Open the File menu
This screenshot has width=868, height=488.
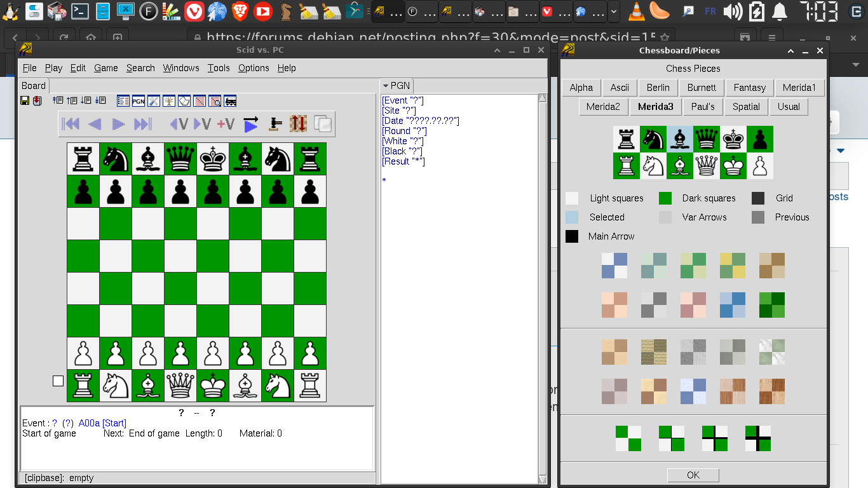point(30,68)
